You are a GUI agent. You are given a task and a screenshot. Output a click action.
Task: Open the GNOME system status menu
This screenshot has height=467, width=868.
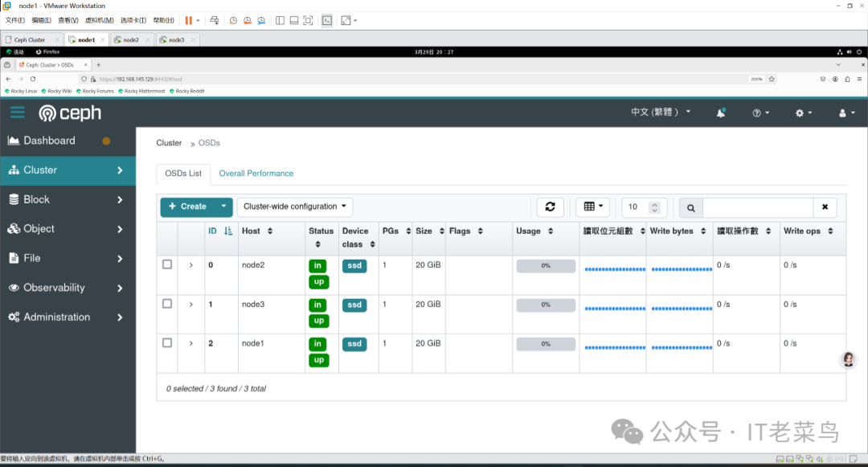tap(850, 52)
